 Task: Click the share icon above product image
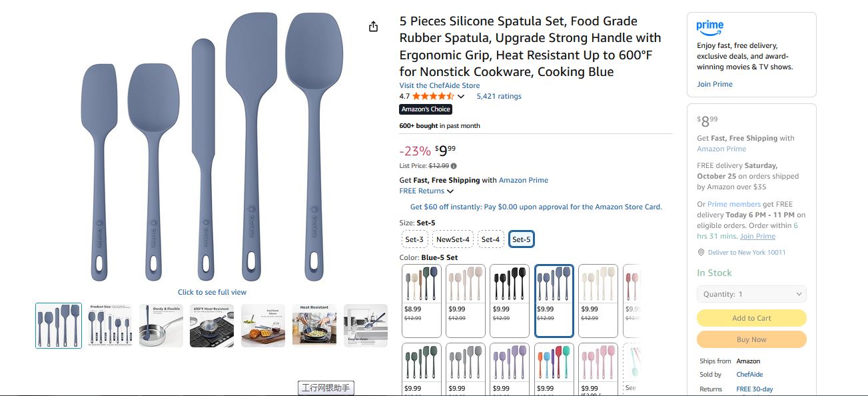373,27
